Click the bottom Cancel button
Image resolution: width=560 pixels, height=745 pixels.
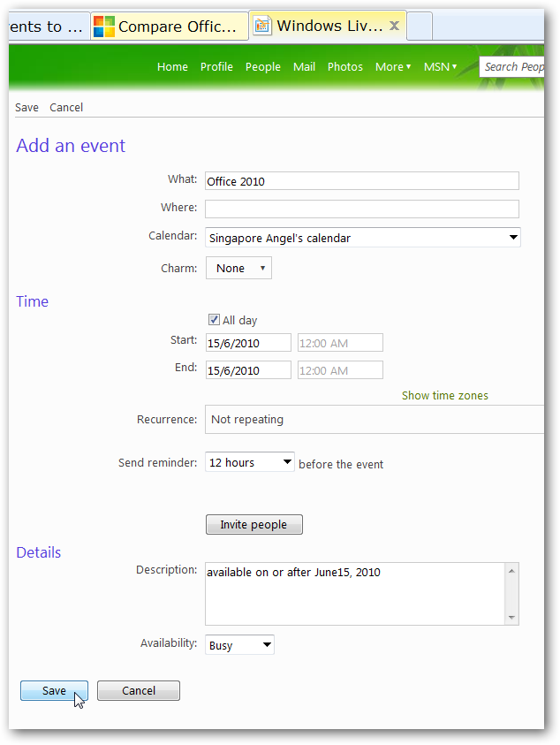[x=139, y=691]
